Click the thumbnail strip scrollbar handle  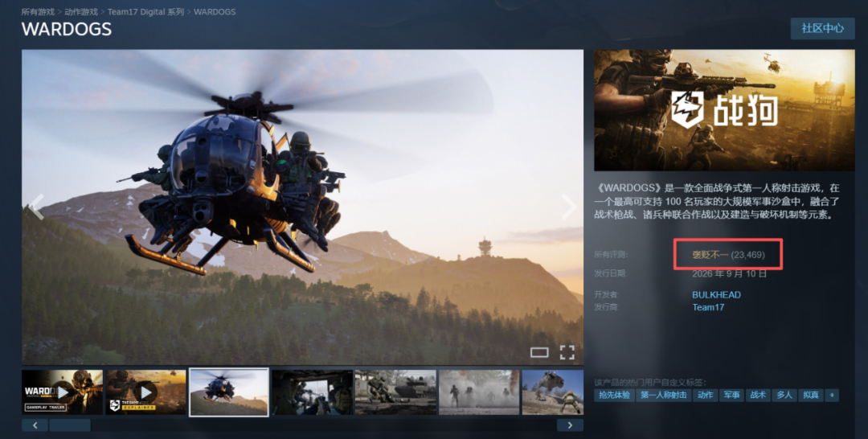coord(70,425)
